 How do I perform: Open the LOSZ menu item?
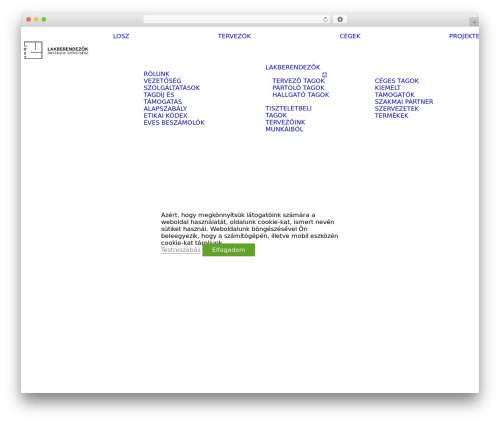(121, 36)
